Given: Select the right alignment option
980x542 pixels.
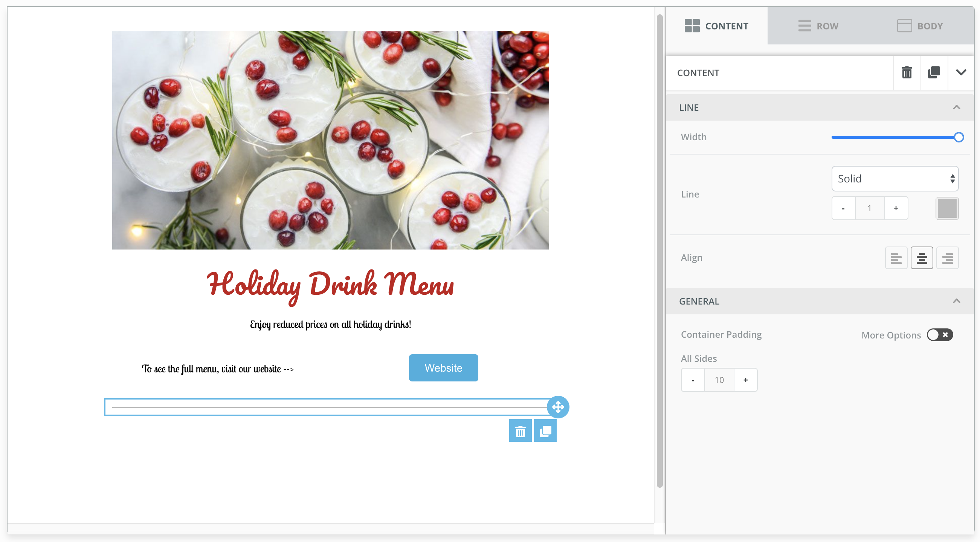Looking at the screenshot, I should (947, 258).
